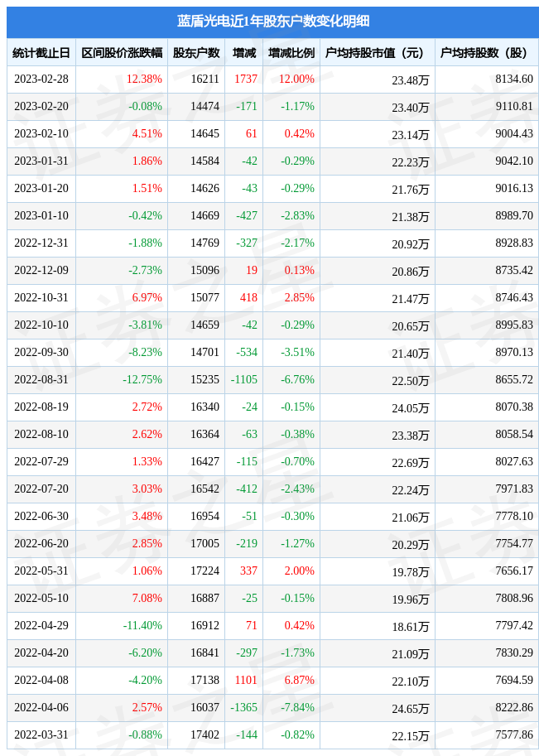Screen dimensions: 539x756
Task: Select the 增减 column header
Action: tap(244, 52)
